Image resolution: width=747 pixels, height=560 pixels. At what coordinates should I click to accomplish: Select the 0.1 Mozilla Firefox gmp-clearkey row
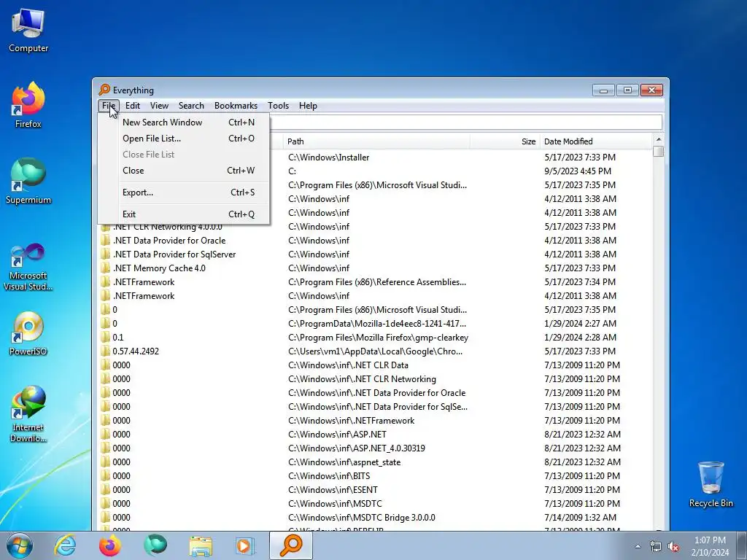point(376,337)
